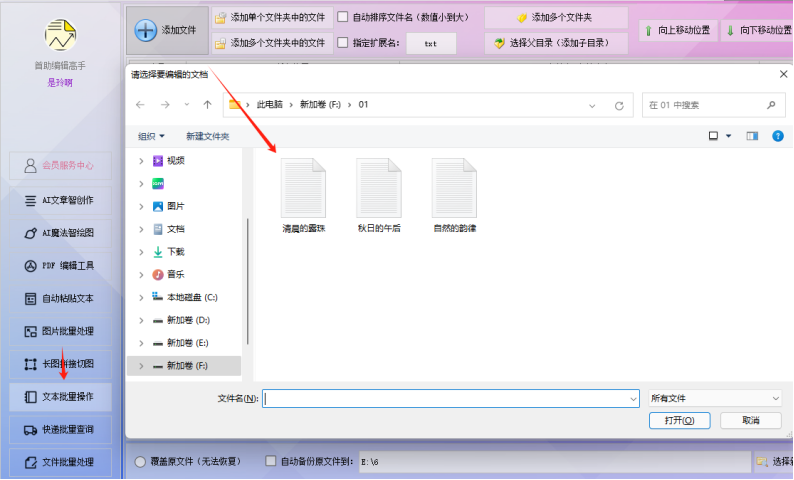Open 图片批量处理 in the sidebar

(60, 331)
